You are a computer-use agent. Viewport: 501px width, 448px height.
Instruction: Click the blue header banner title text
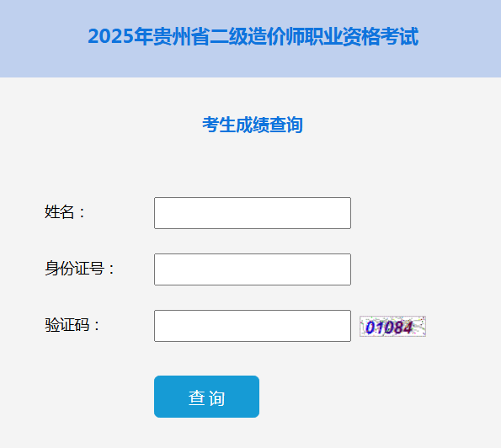253,36
